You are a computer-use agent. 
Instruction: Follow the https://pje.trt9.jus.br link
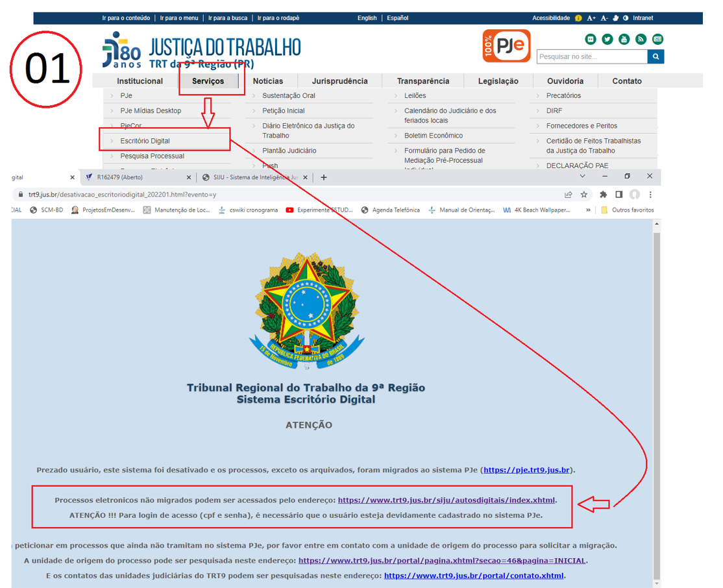(x=526, y=470)
